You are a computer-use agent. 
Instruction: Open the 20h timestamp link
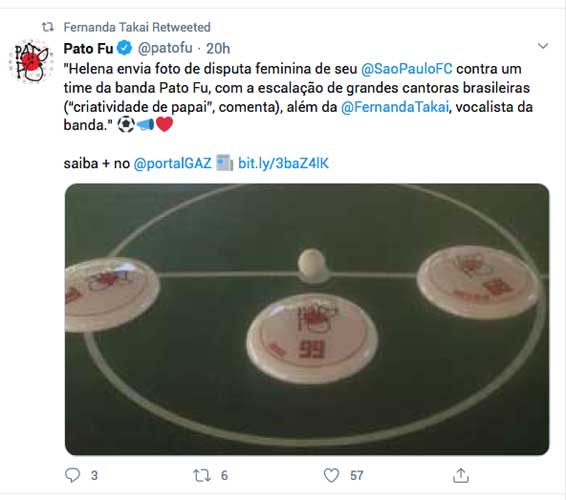(x=218, y=48)
